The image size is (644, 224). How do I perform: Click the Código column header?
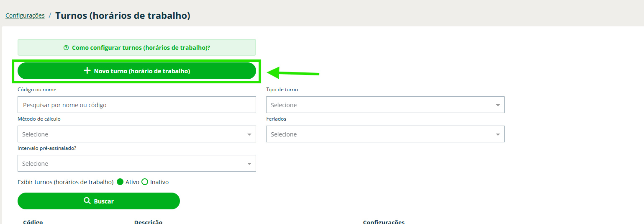[x=33, y=221]
